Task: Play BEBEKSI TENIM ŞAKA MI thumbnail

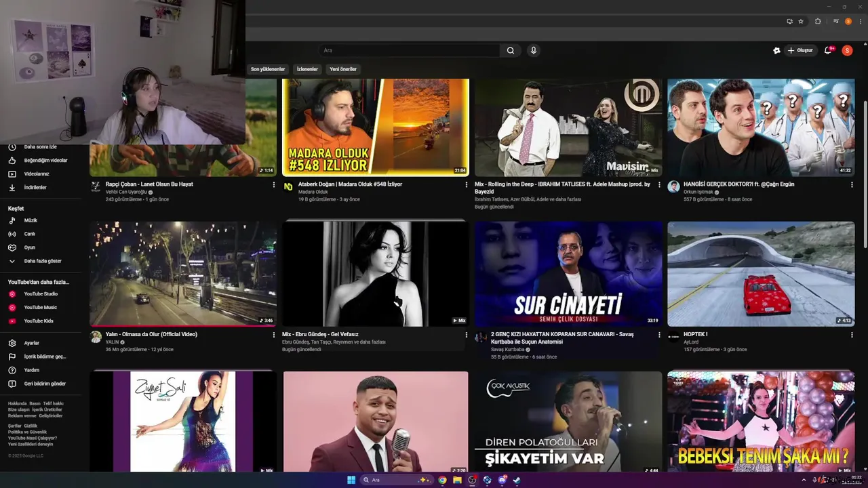Action: [x=761, y=422]
